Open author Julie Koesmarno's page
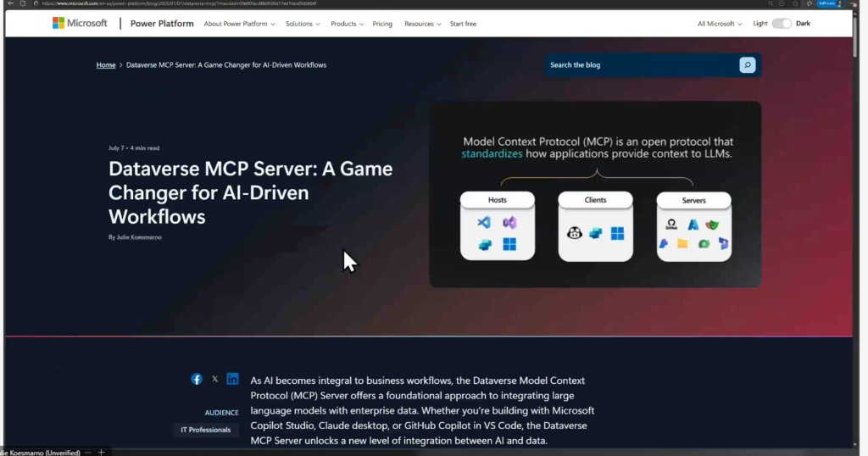The image size is (868, 456). (x=139, y=236)
